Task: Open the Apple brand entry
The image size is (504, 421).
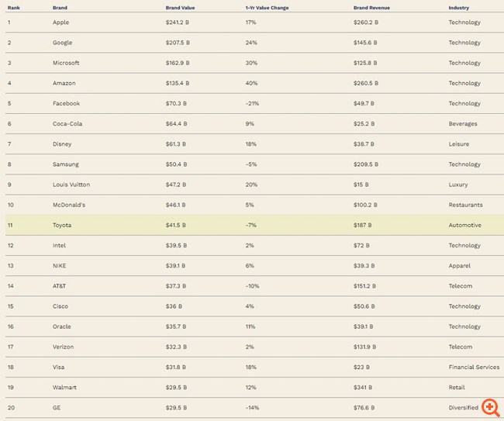Action: (x=60, y=22)
